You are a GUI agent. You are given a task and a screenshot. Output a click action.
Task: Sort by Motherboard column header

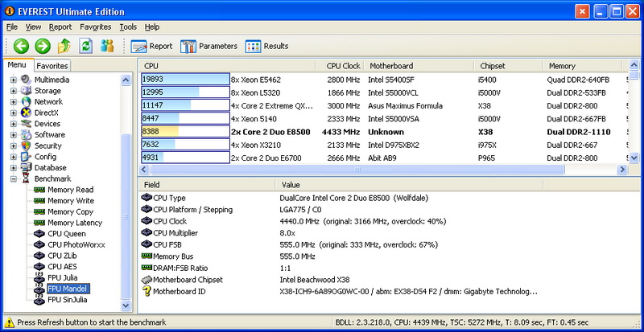click(419, 66)
